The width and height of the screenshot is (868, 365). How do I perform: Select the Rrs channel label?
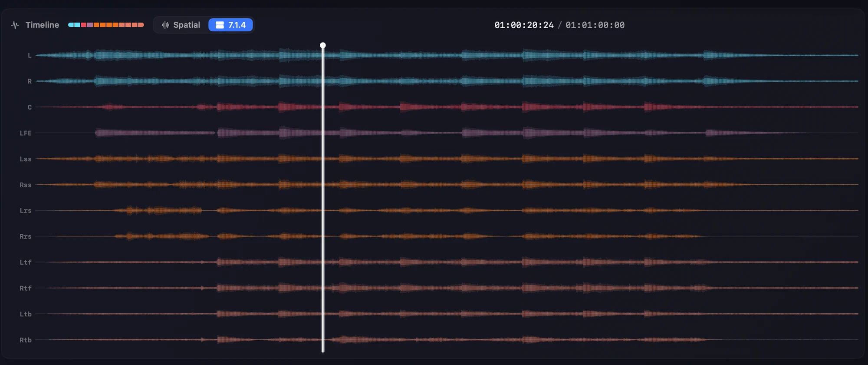(x=26, y=236)
